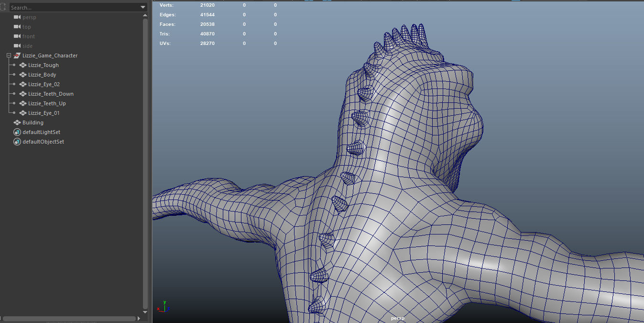This screenshot has width=644, height=323.
Task: Click the Faces count 20538
Action: click(207, 24)
